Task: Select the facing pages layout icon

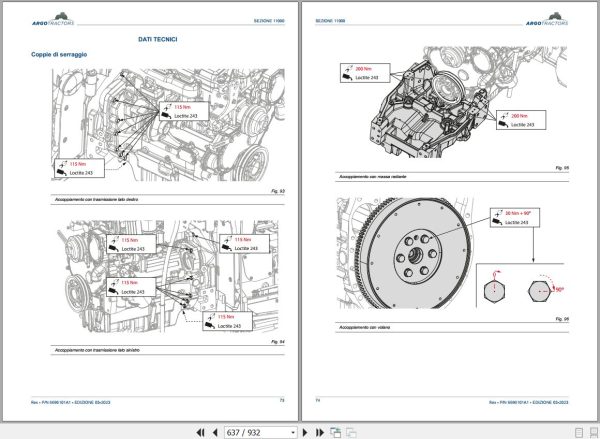Action: click(594, 433)
